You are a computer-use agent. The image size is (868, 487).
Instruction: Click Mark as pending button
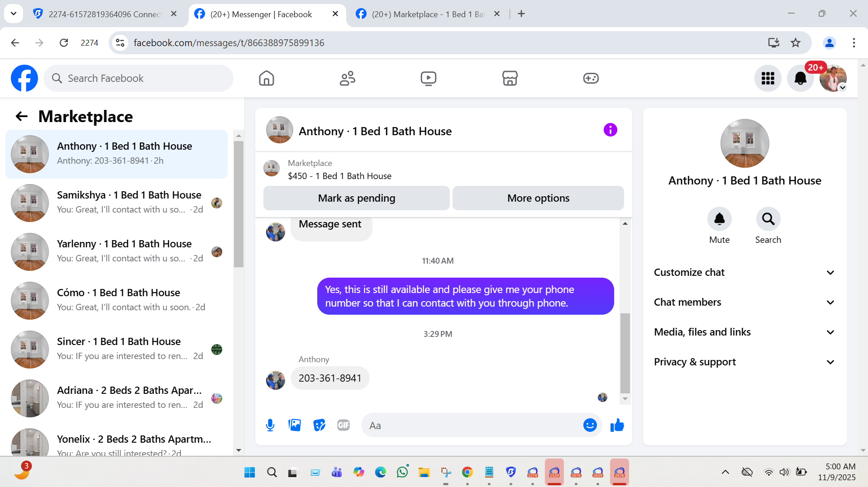(x=356, y=198)
